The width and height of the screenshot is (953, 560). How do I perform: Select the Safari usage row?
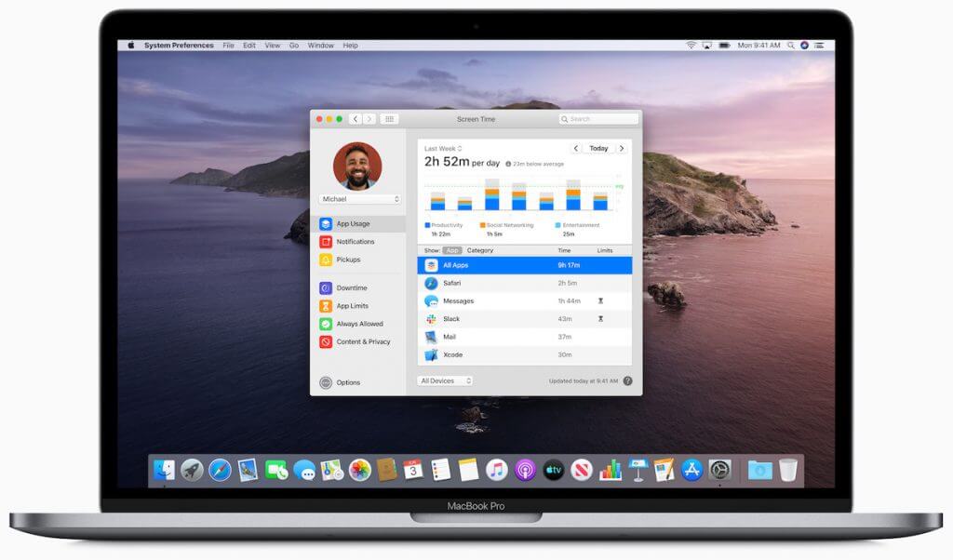click(x=525, y=283)
